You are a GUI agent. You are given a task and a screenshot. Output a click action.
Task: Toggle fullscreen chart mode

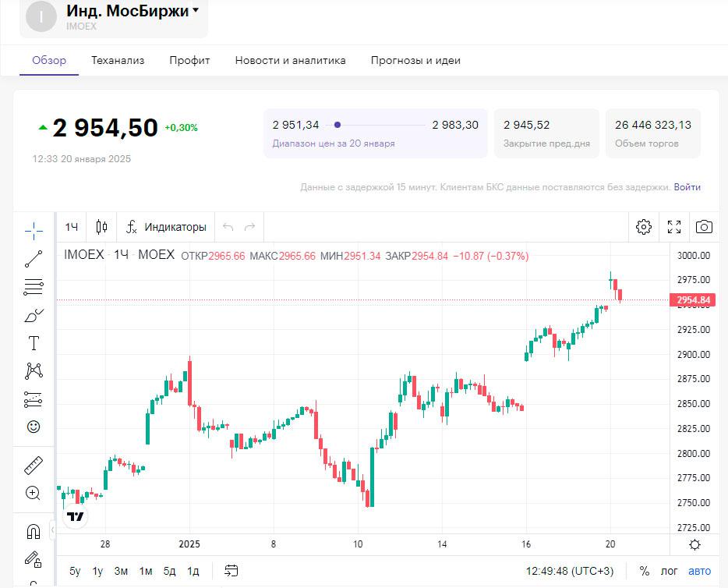674,227
